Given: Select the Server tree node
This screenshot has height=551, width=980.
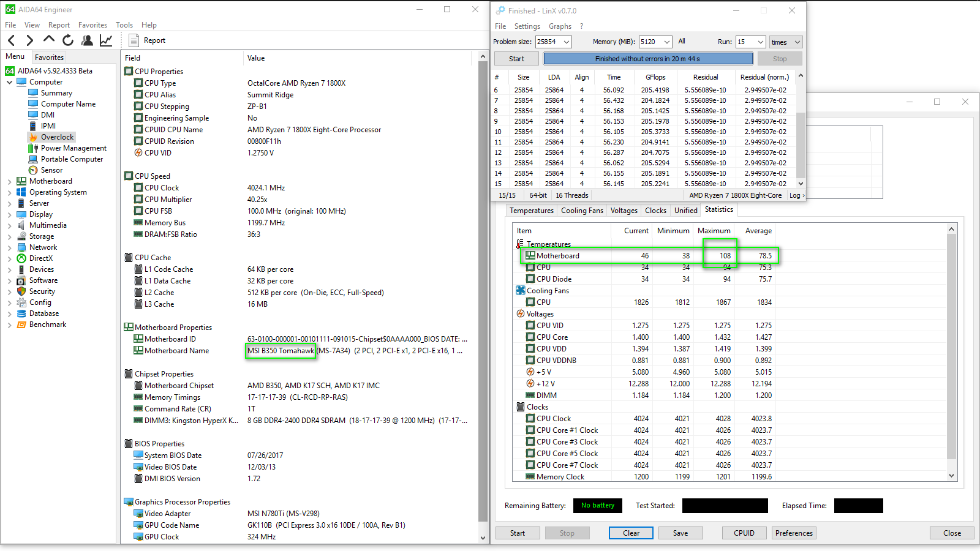Looking at the screenshot, I should 39,203.
